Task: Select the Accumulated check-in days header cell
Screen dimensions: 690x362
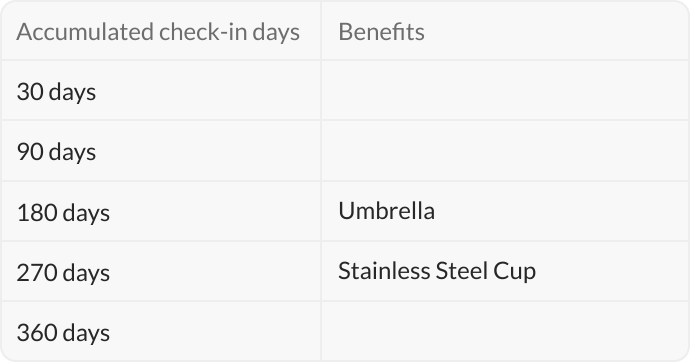Action: pyautogui.click(x=161, y=31)
